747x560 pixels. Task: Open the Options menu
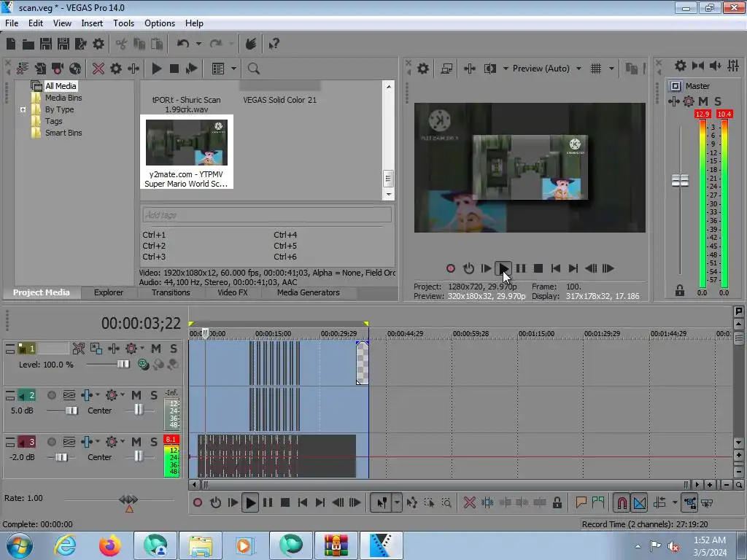tap(160, 23)
